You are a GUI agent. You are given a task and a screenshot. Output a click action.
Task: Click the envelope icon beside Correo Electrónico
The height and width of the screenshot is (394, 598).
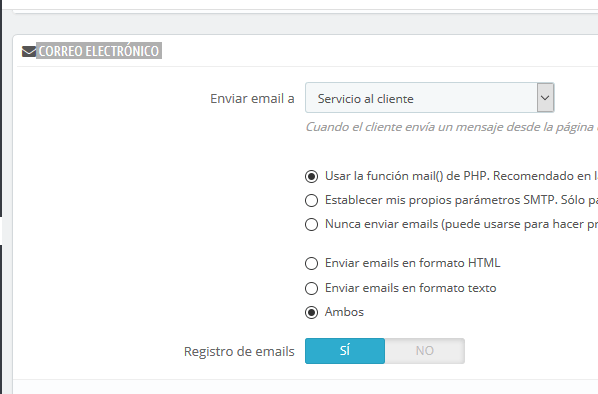click(x=29, y=51)
